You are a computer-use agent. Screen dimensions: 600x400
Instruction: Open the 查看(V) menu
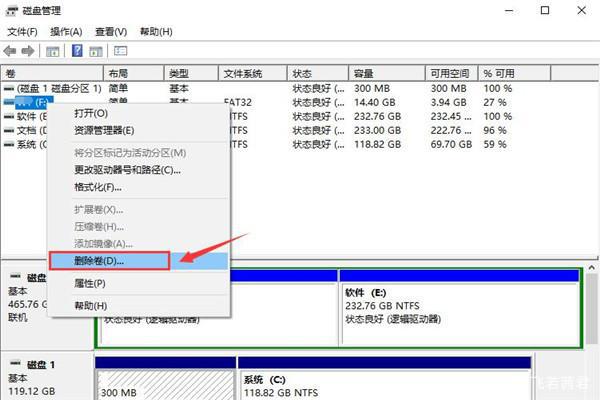(x=111, y=32)
